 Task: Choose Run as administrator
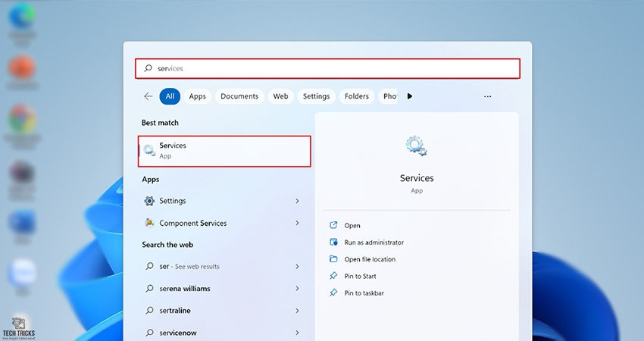click(374, 242)
